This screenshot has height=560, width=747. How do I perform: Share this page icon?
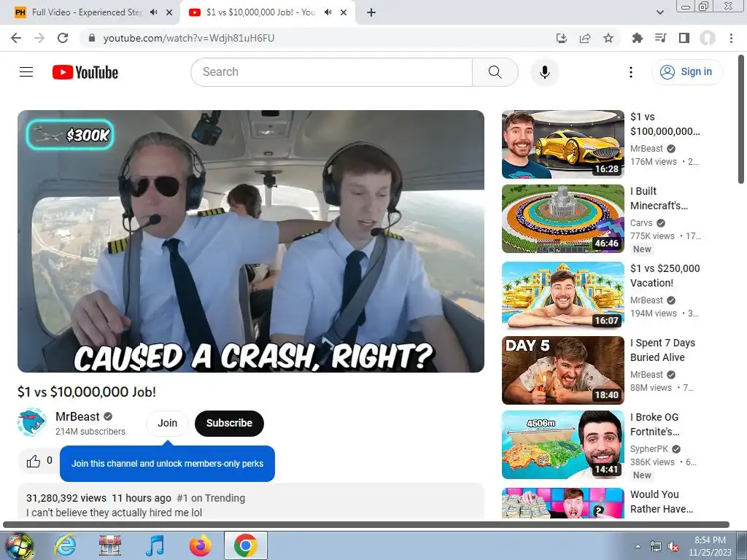[585, 38]
